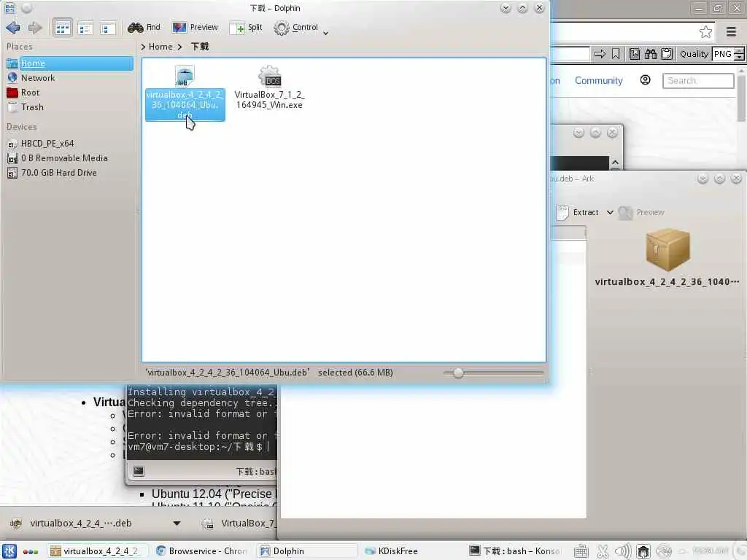Click 下載 folder in the breadcrumb path
The image size is (747, 560).
click(200, 47)
